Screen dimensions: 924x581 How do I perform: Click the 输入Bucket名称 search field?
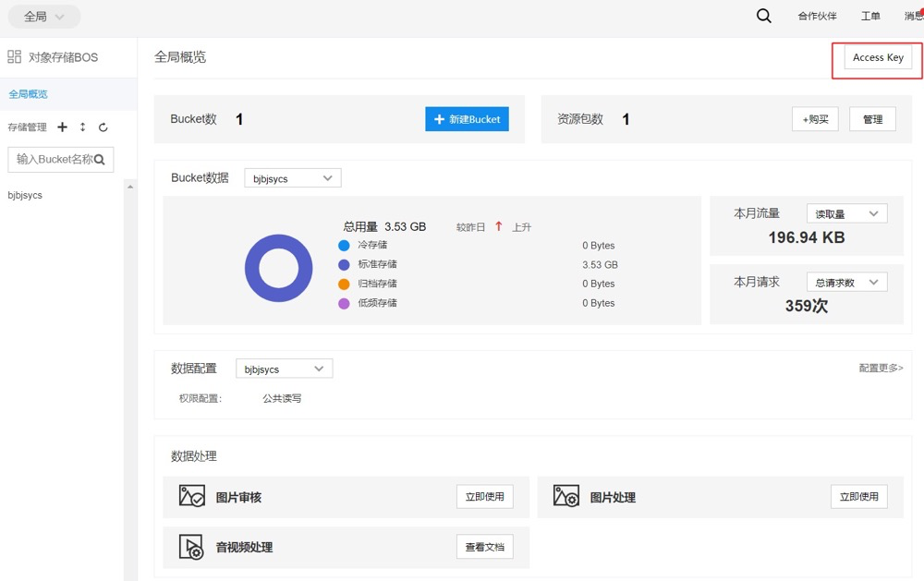pos(61,159)
